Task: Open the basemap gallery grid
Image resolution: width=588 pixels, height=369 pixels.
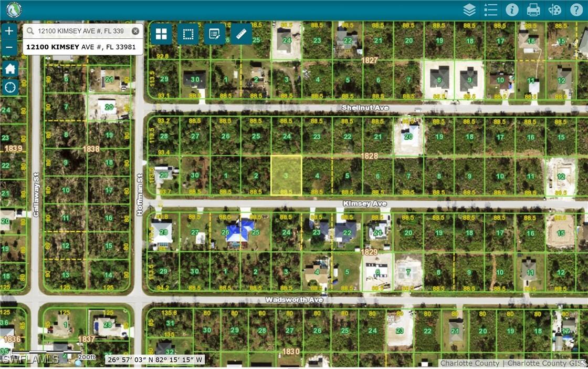Action: click(x=161, y=33)
